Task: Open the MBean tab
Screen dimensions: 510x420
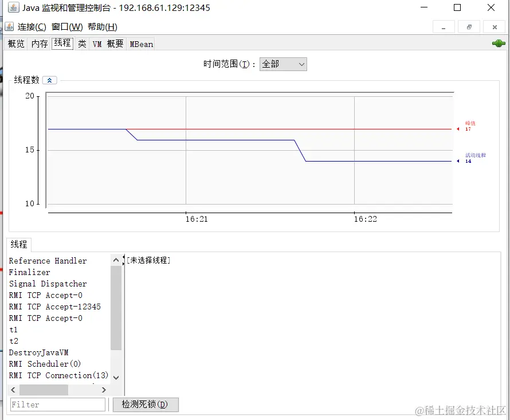Action: click(x=140, y=44)
